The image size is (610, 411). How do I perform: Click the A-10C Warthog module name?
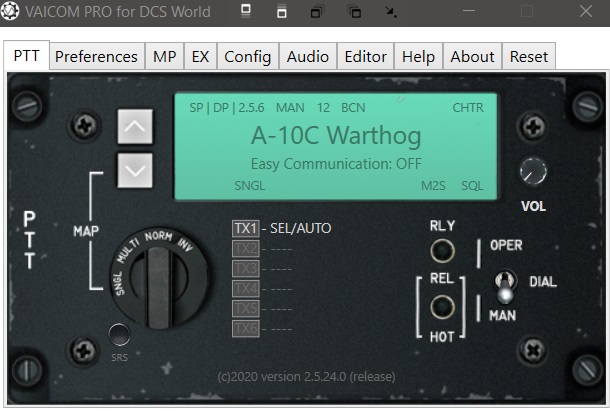(x=336, y=135)
